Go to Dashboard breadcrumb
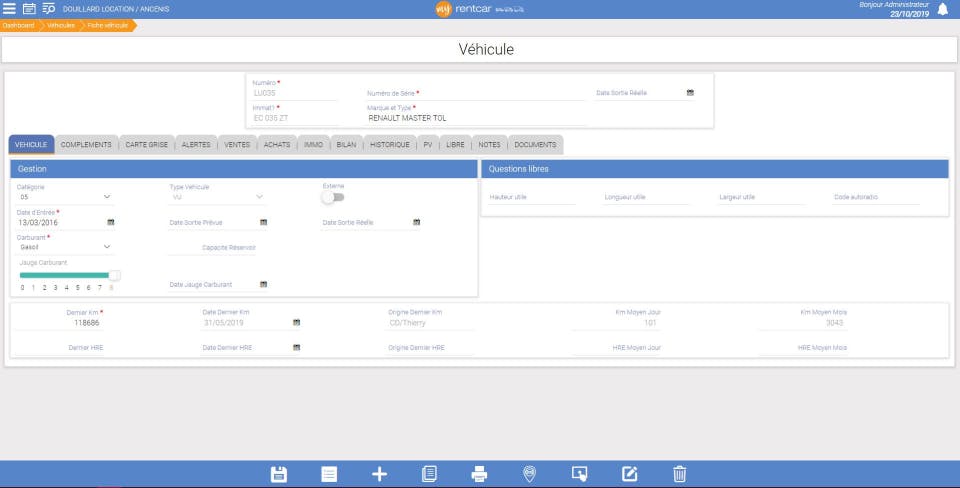This screenshot has height=488, width=960. (18, 26)
